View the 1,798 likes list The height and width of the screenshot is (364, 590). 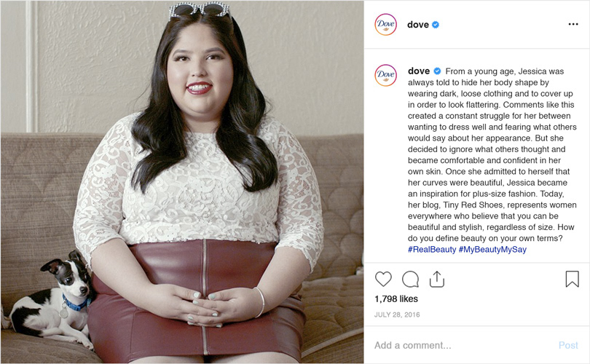click(x=396, y=299)
